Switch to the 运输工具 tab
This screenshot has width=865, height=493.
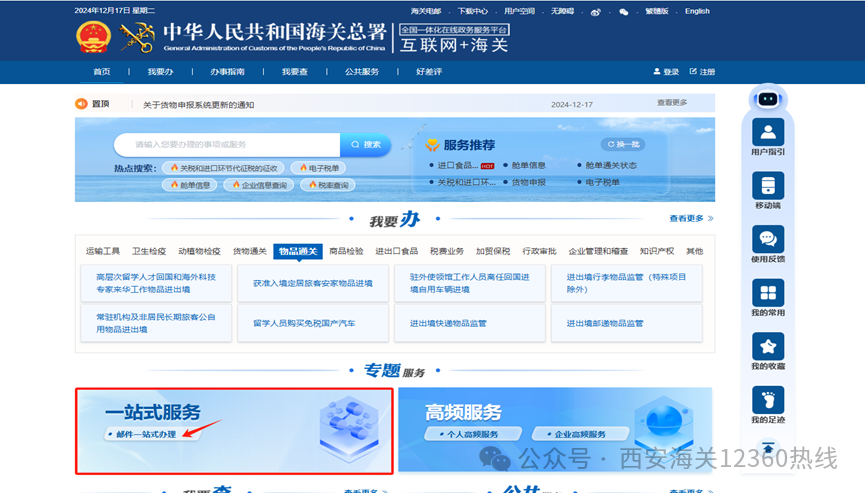103,251
